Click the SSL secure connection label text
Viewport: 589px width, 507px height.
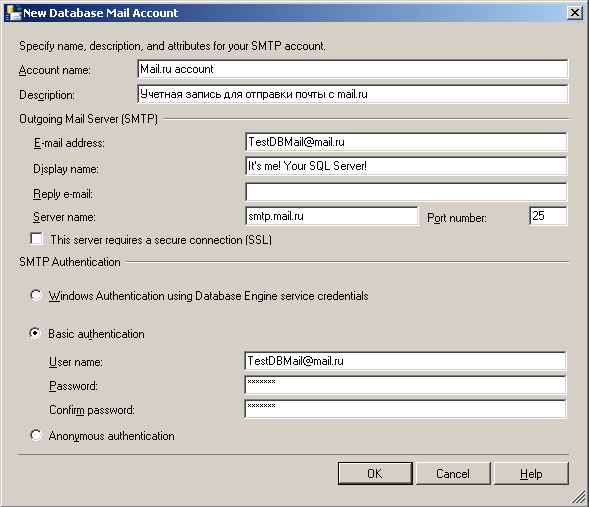click(161, 240)
